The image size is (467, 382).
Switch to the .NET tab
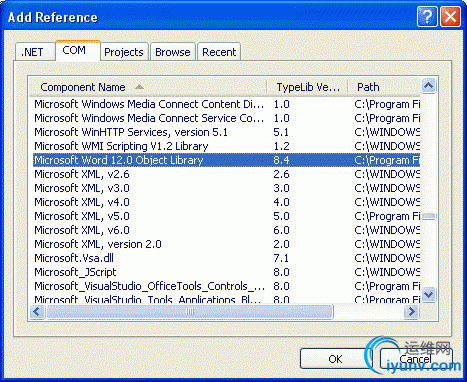[x=35, y=52]
